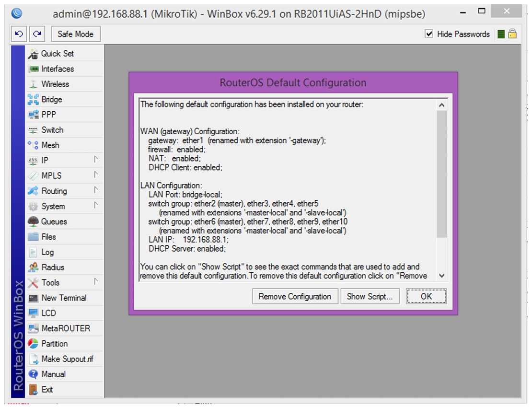The height and width of the screenshot is (407, 532).
Task: Click the Files folder icon
Action: [33, 237]
